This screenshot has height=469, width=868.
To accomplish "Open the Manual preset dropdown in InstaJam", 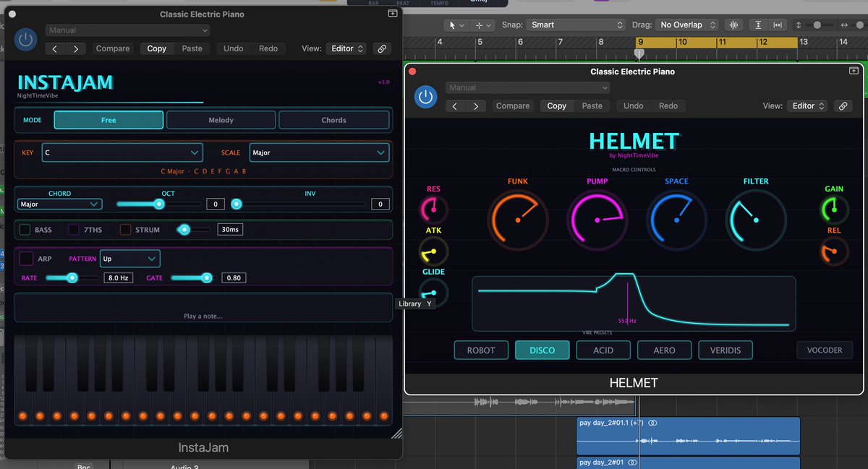I will click(128, 30).
